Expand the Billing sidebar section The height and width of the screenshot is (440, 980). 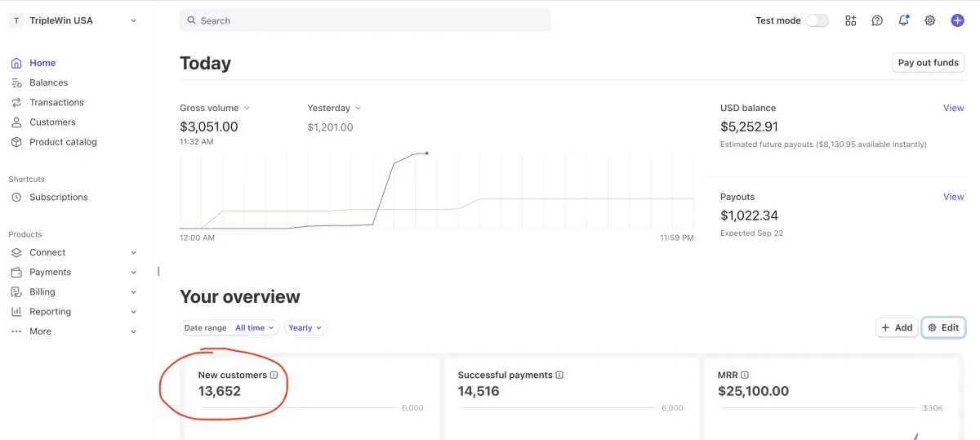(133, 292)
